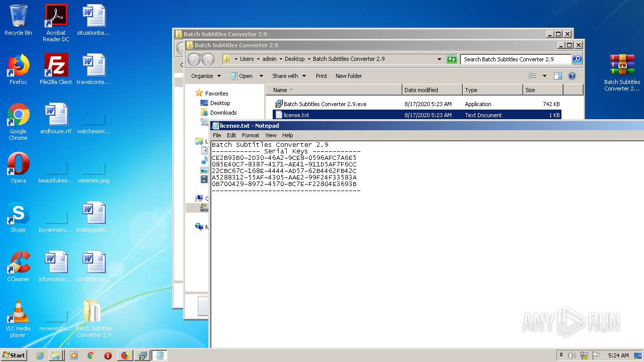Select the existingsetti... Word document icon
This screenshot has height=362, width=644.
point(94,217)
